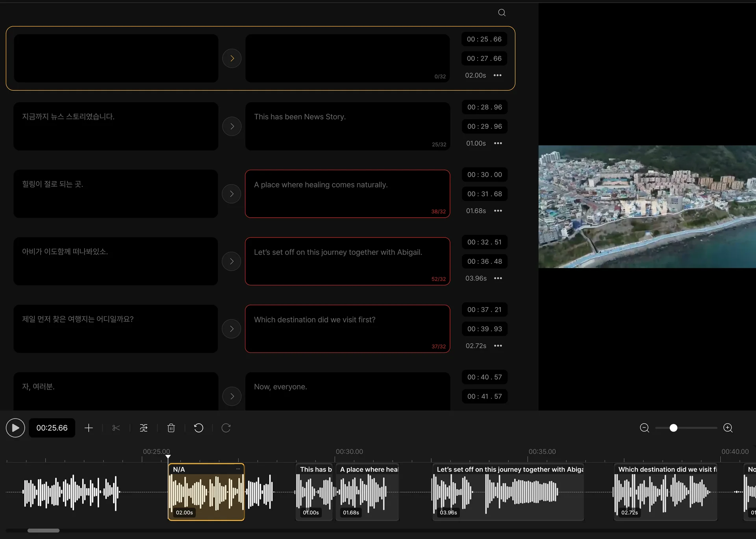Click the trash delete icon
This screenshot has height=539, width=756.
pos(171,428)
